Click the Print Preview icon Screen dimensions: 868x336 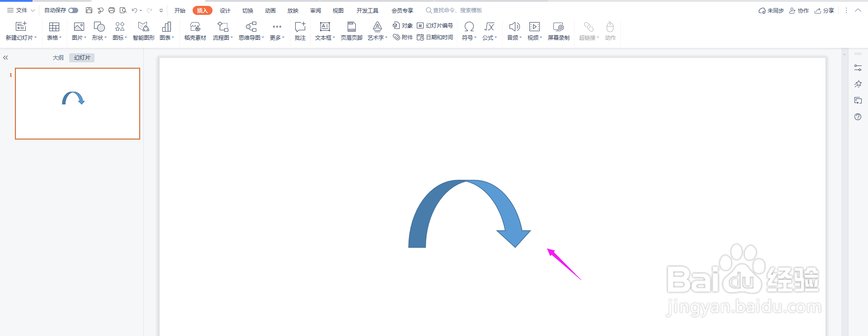(123, 10)
